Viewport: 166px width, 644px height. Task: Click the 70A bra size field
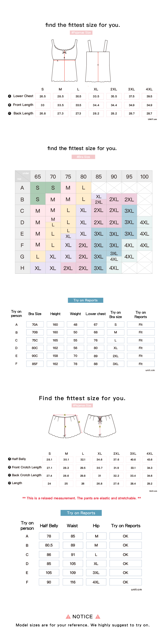click(x=35, y=325)
